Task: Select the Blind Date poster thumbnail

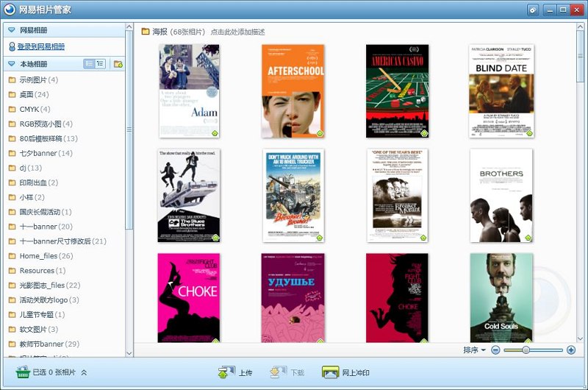Action: click(x=501, y=91)
